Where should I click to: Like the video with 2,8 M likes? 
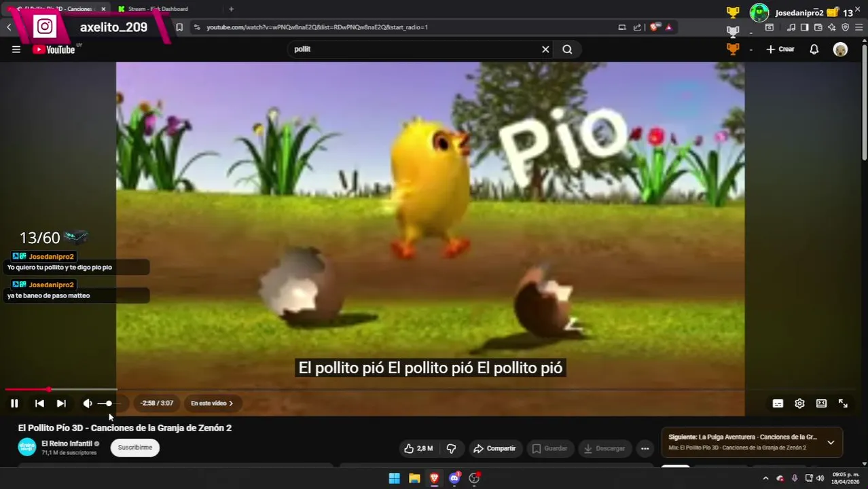tap(418, 448)
